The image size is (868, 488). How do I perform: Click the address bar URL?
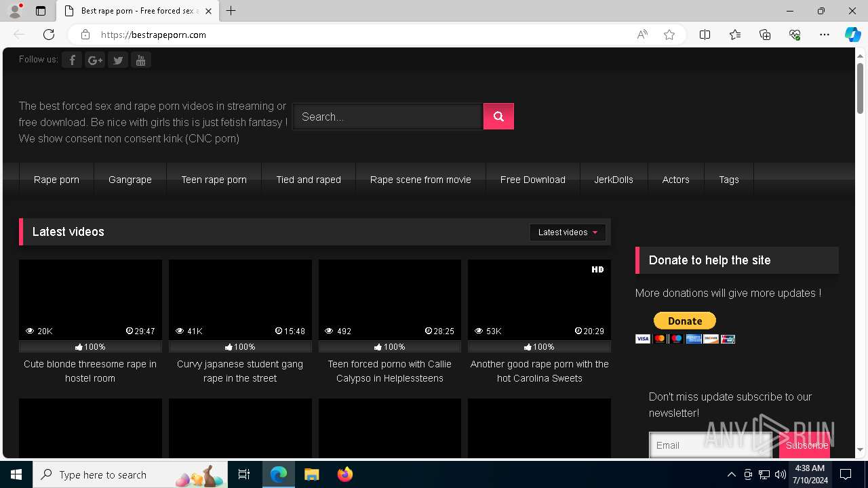(153, 35)
